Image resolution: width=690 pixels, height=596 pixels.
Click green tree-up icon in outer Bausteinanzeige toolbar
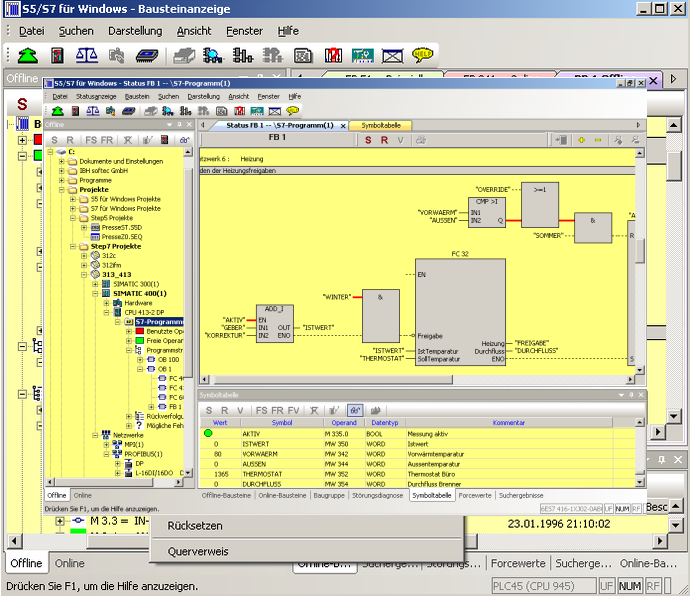coord(28,55)
